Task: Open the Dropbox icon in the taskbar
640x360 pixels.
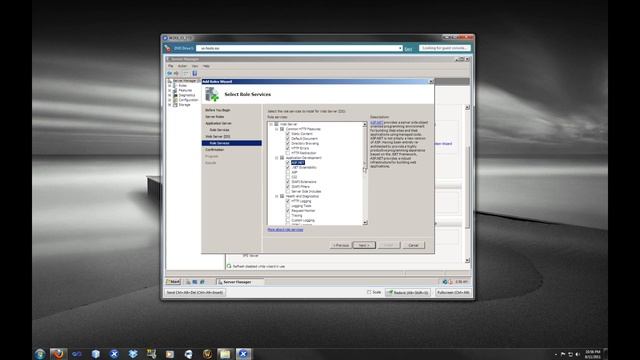Action: (133, 354)
